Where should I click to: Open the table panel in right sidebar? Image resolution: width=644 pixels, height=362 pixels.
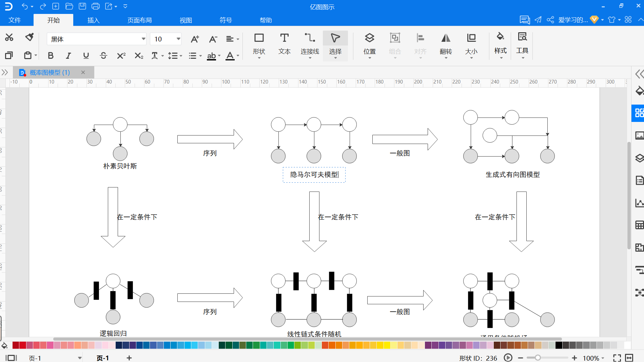pos(639,225)
